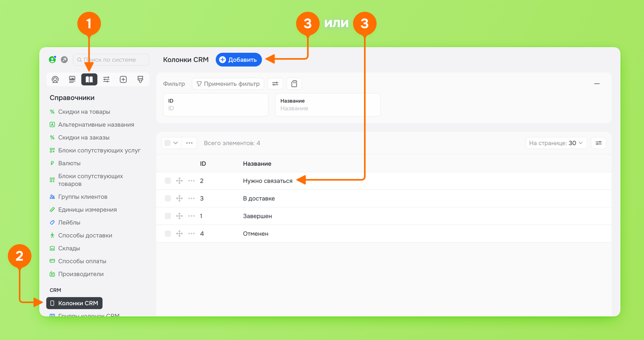Grab move handle for Завершен row
The image size is (644, 340).
click(179, 216)
